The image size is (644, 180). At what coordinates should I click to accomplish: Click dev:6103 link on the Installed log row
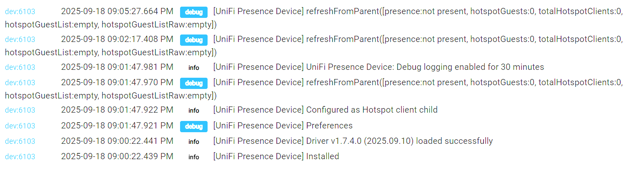click(x=20, y=157)
